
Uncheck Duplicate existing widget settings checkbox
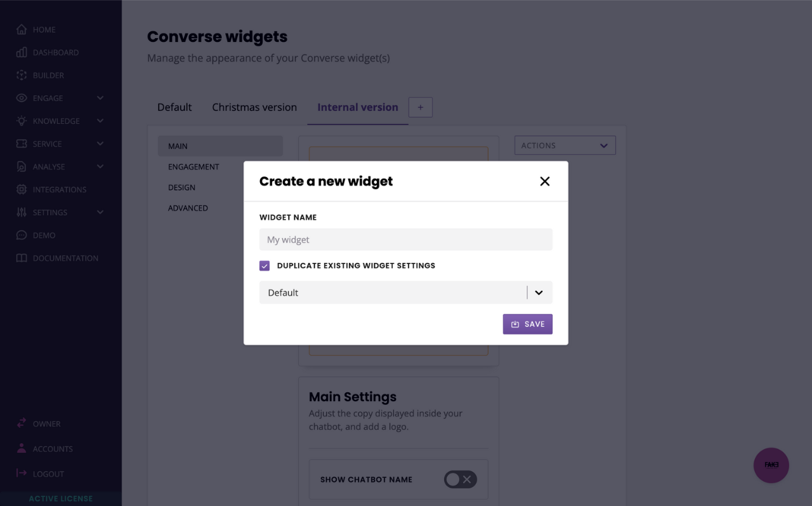(x=265, y=266)
